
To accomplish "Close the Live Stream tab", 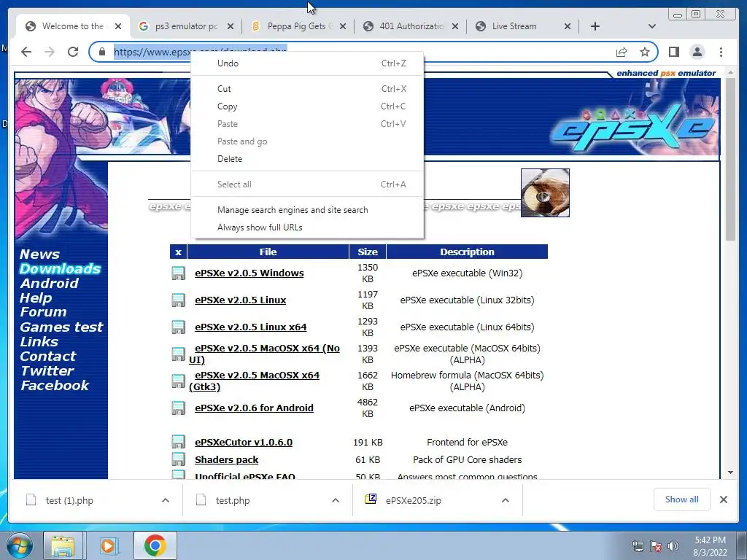I will coord(568,26).
